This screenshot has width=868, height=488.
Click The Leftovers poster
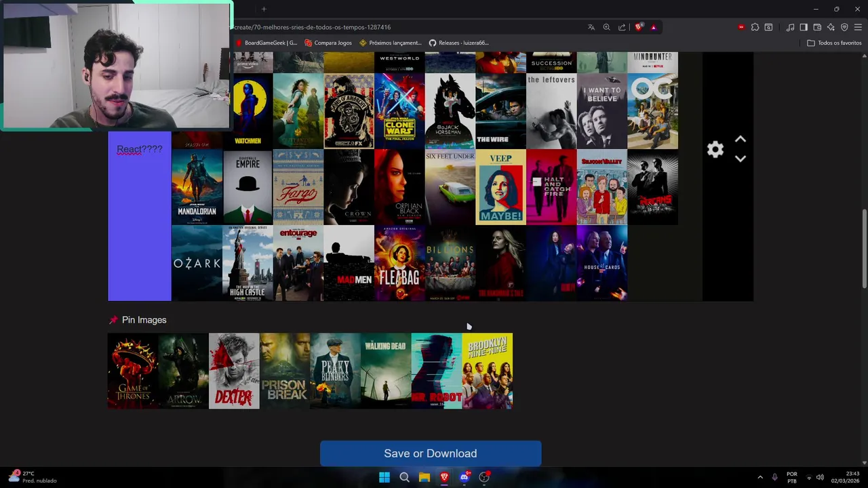point(551,111)
